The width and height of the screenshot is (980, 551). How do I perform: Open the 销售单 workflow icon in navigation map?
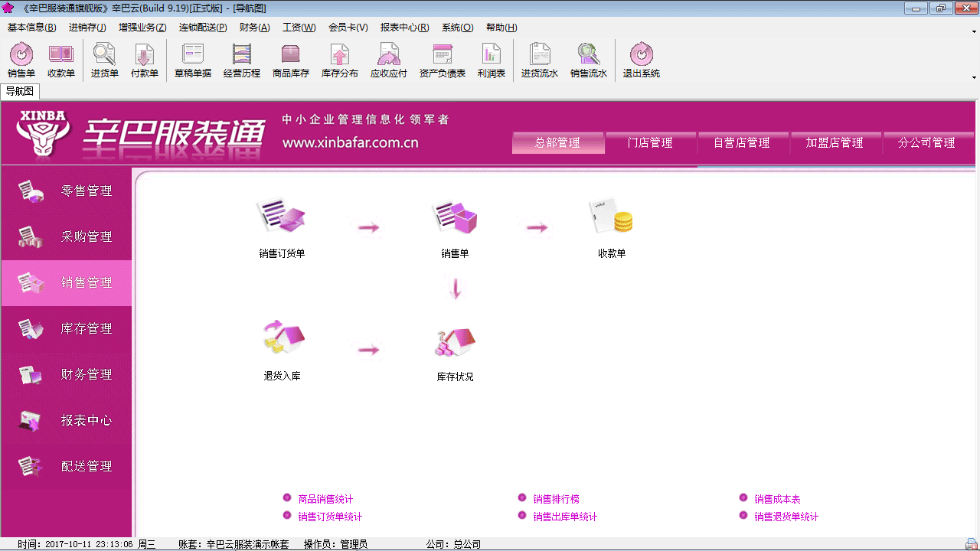[x=455, y=228]
